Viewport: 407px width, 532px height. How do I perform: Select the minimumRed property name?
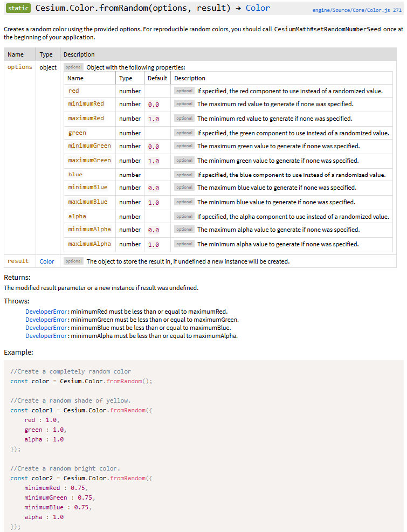pyautogui.click(x=86, y=103)
